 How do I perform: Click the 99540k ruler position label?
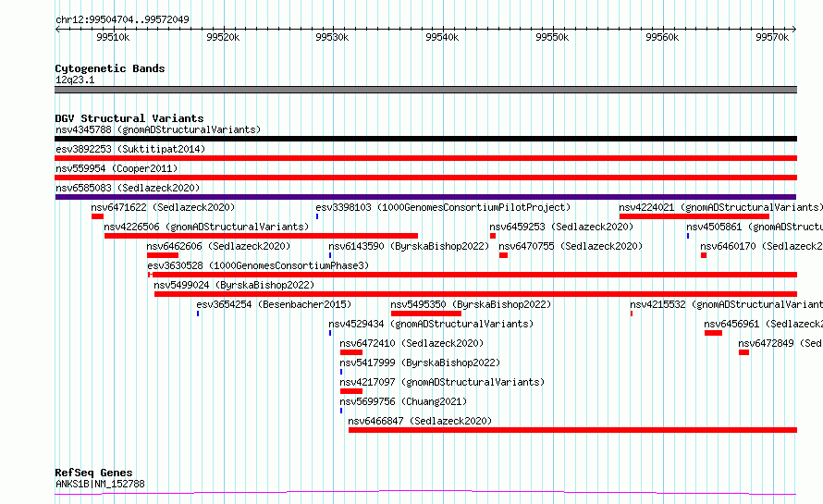coord(442,37)
